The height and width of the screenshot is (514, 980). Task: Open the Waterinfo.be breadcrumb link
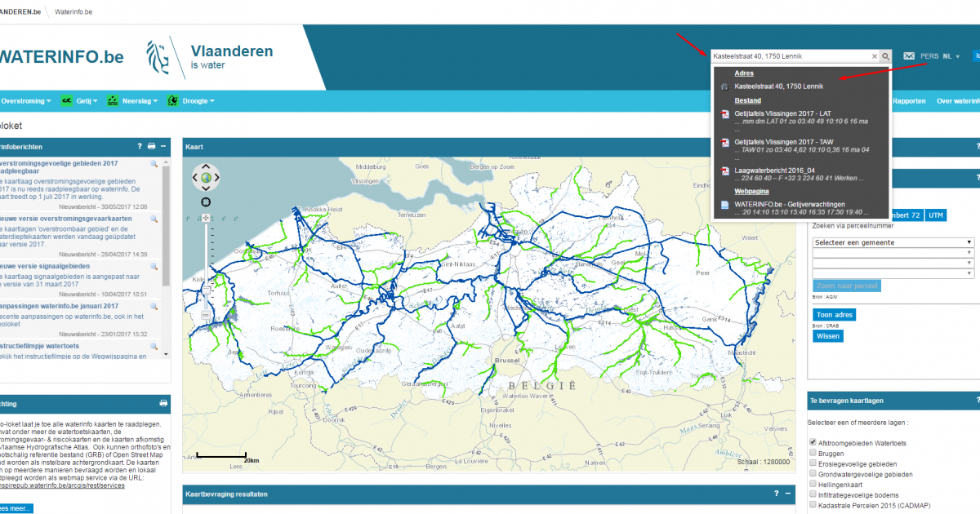pos(73,13)
